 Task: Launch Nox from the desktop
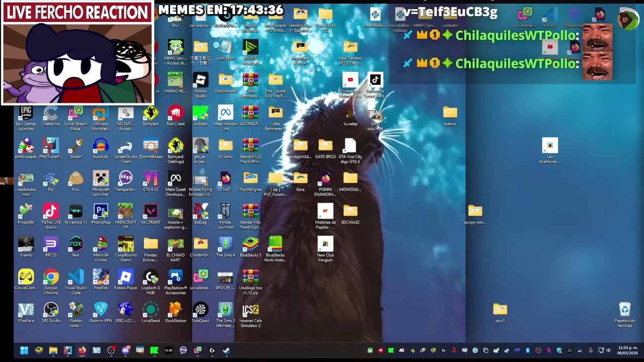coord(75,247)
